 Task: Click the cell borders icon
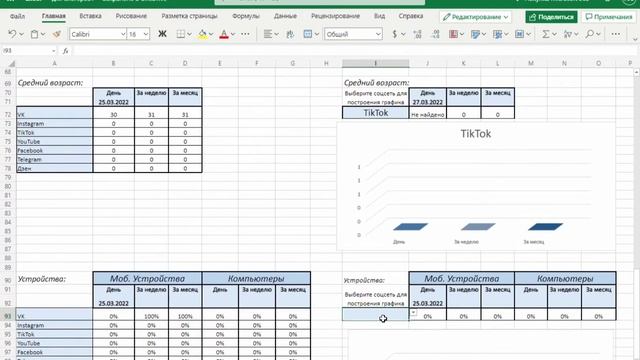[x=180, y=34]
